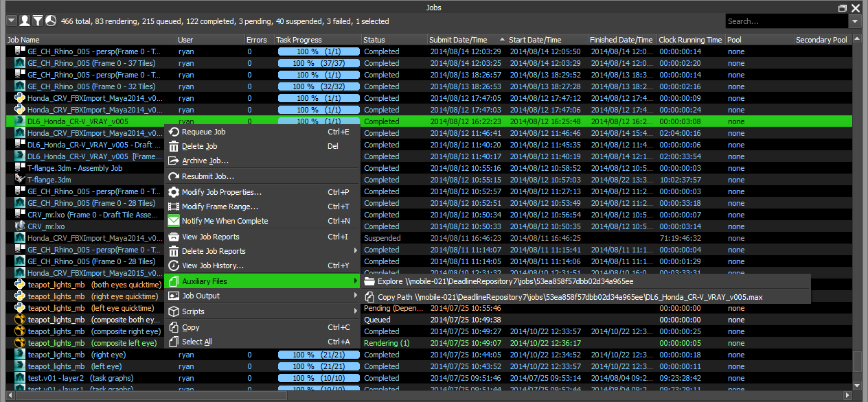This screenshot has height=402, width=868.
Task: Click tile icon of first GE_CH_Rhino_005 persp job
Action: click(x=20, y=51)
